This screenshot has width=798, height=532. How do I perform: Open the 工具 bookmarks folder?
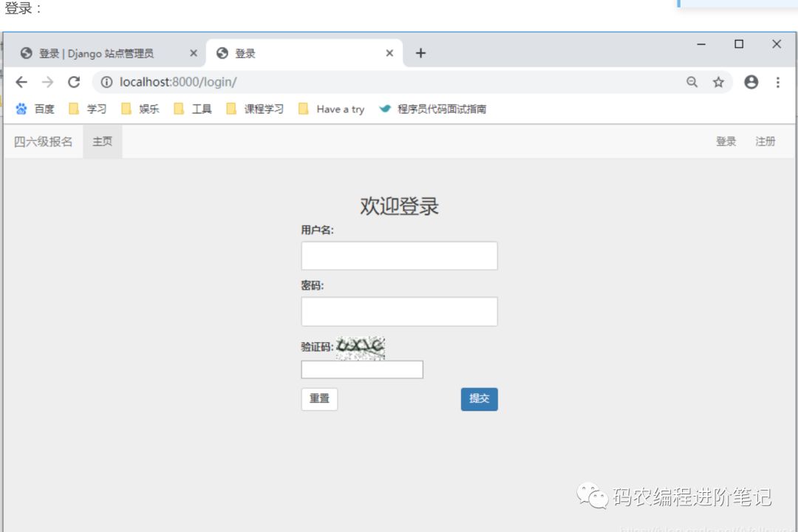tap(192, 109)
